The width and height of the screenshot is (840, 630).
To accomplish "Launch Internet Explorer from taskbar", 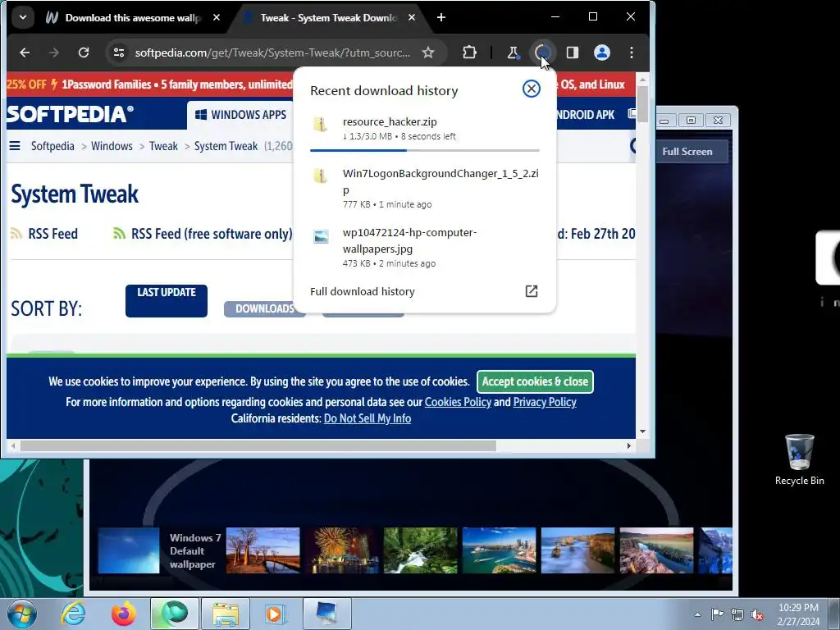I will [73, 614].
